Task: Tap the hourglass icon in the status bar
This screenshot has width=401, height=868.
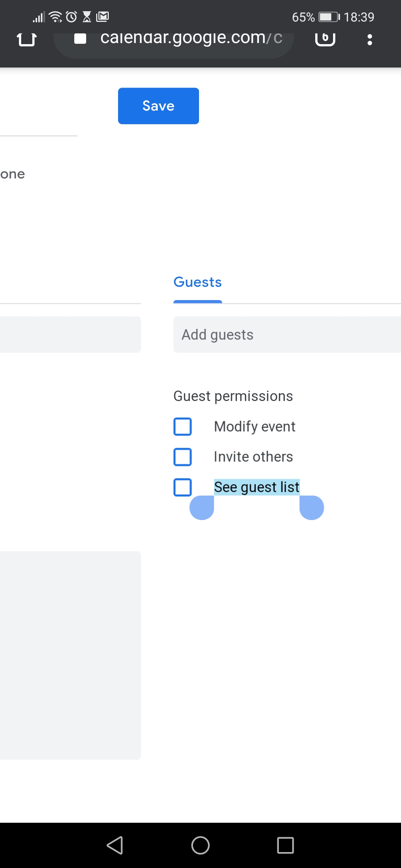Action: point(87,17)
